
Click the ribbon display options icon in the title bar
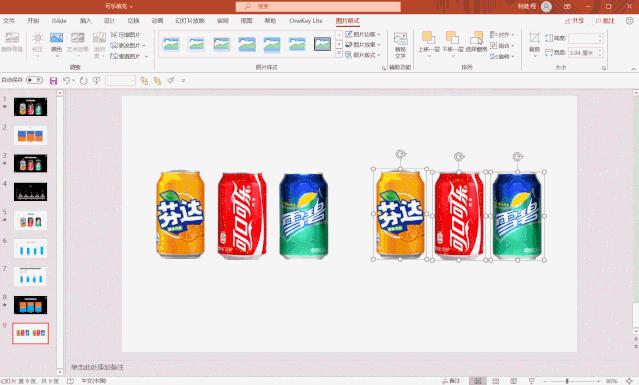pos(567,6)
